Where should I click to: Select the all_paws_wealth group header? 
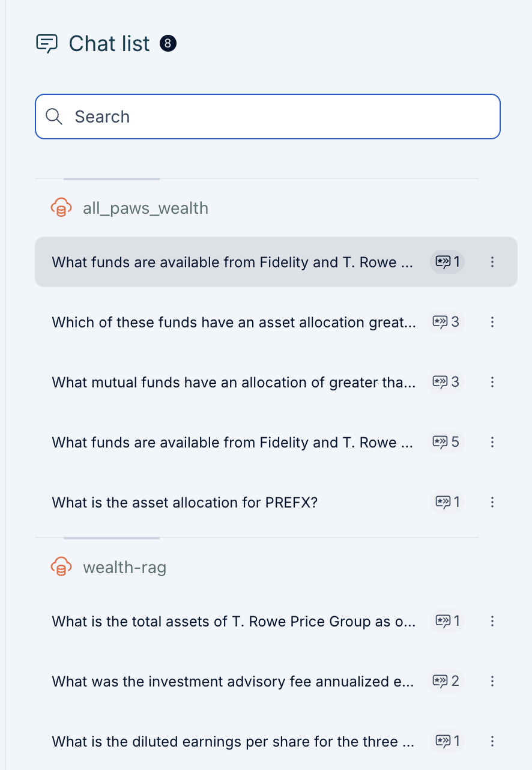click(x=145, y=208)
